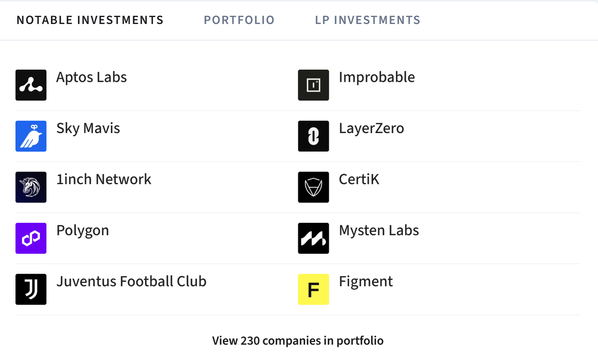Switch to the Portfolio tab
The height and width of the screenshot is (364, 598).
tap(239, 20)
